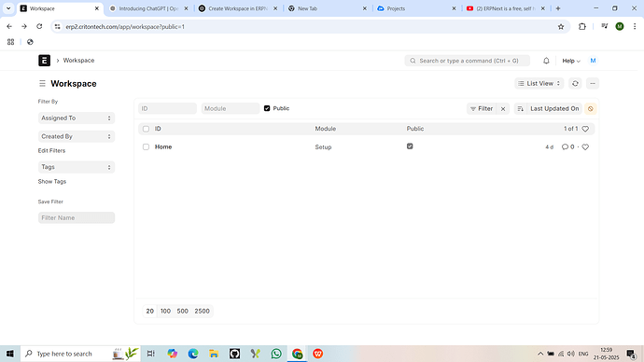Set page size to 100
Screen dimensions: 644x362
tap(165, 311)
